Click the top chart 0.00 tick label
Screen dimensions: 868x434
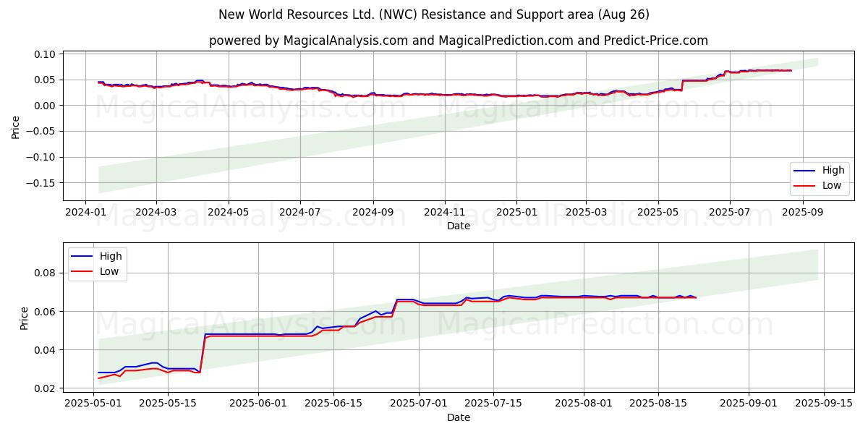45,106
